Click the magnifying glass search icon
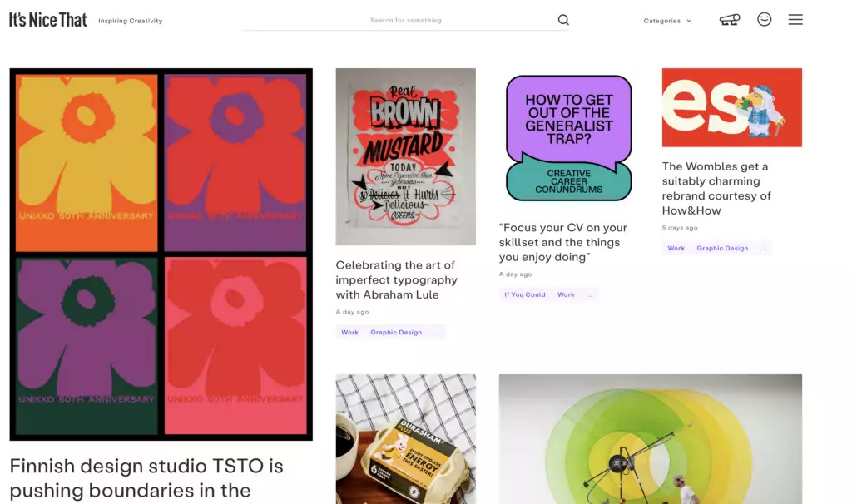Screen dimensions: 852x504 coord(563,21)
